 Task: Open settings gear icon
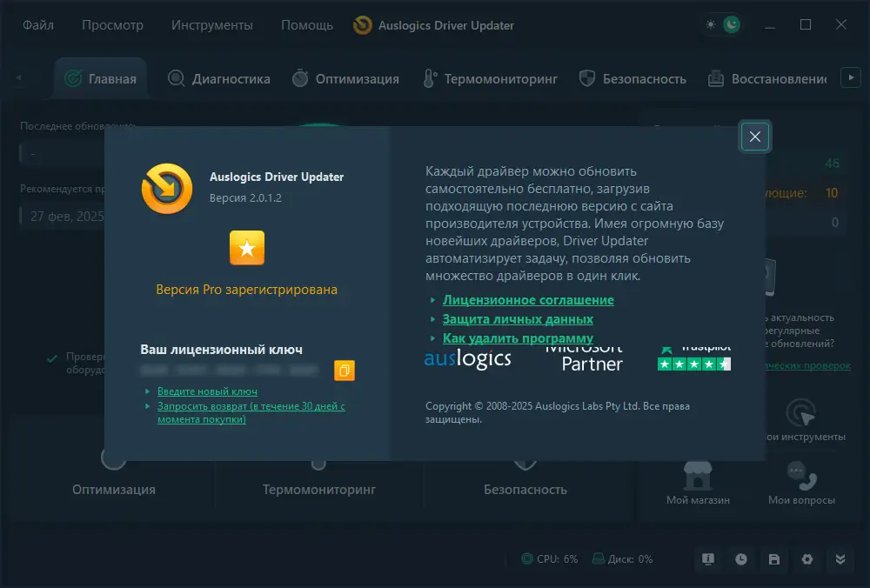click(807, 559)
